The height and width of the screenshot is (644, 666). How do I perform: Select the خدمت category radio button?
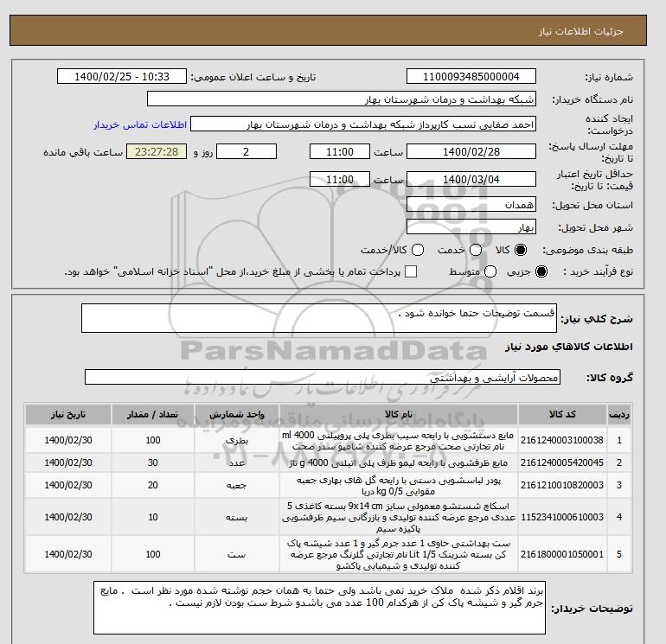click(x=476, y=250)
